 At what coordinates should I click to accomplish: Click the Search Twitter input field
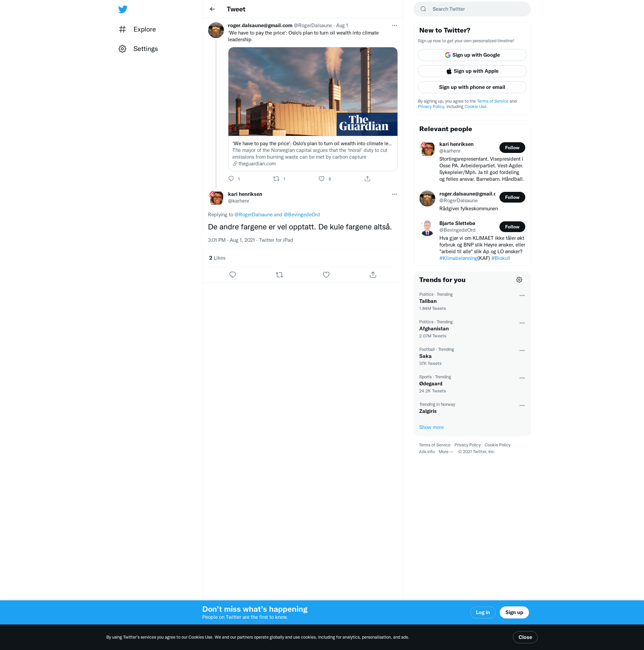472,9
